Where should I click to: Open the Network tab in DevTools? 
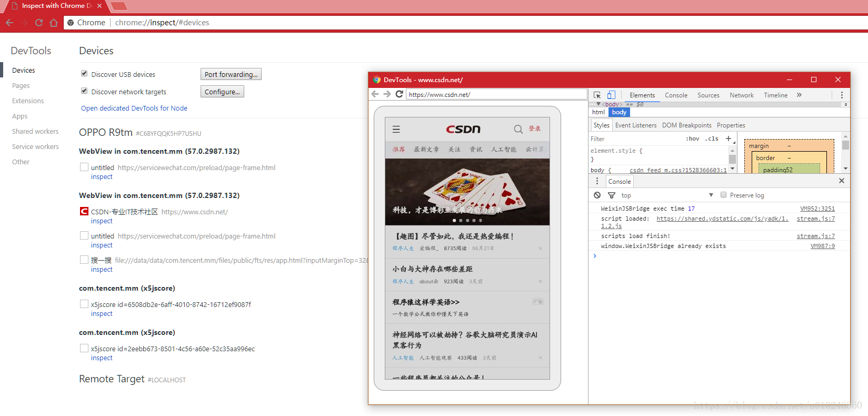(x=742, y=95)
